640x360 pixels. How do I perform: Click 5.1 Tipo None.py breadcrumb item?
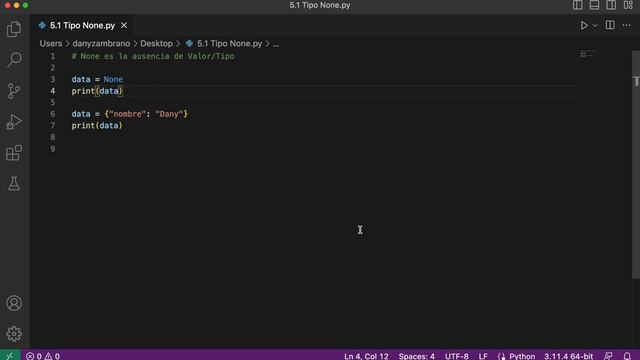(x=229, y=44)
